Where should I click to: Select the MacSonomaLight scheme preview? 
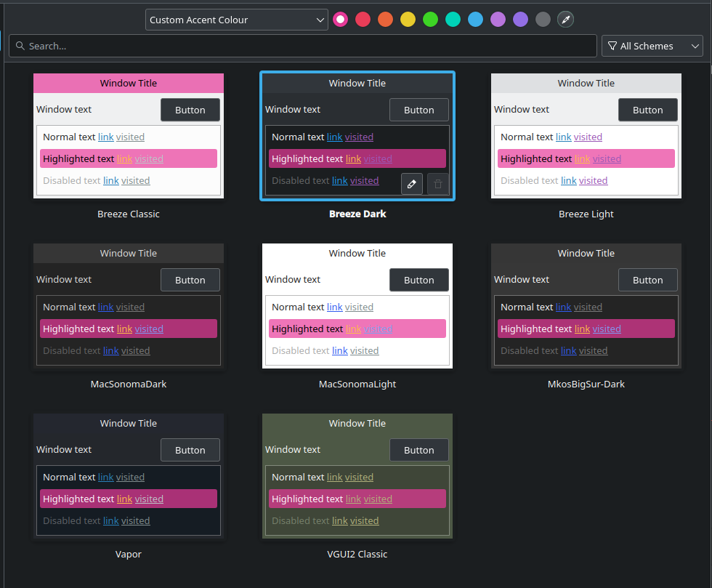tap(357, 306)
